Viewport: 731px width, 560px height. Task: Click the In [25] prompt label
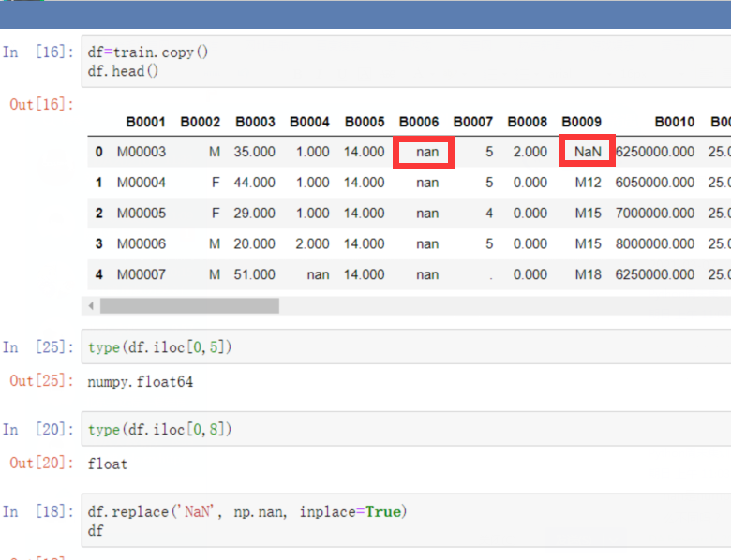coord(38,347)
